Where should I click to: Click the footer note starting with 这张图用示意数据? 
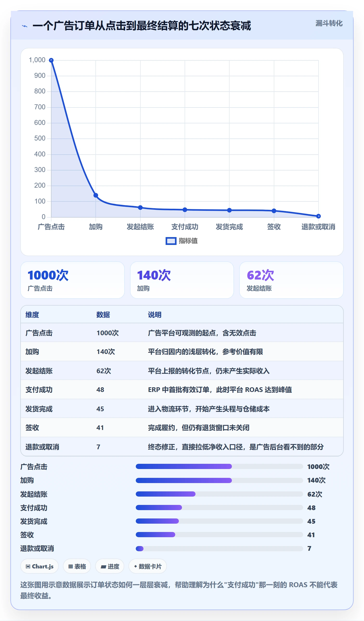click(x=179, y=590)
